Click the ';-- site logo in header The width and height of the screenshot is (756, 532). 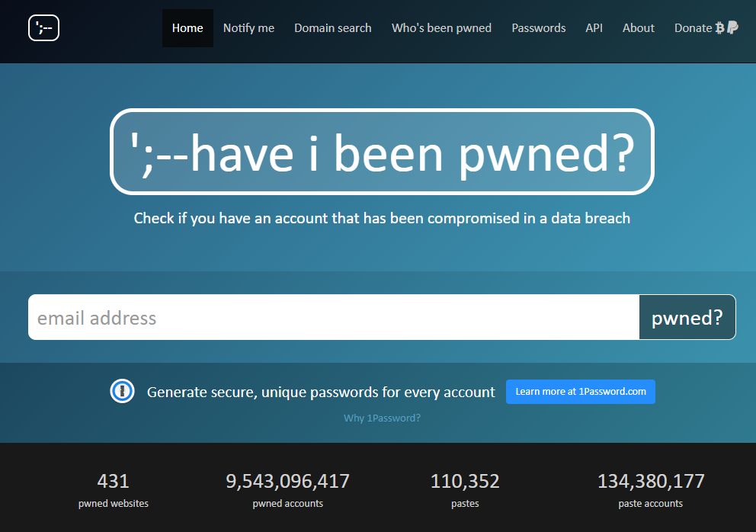[x=44, y=28]
